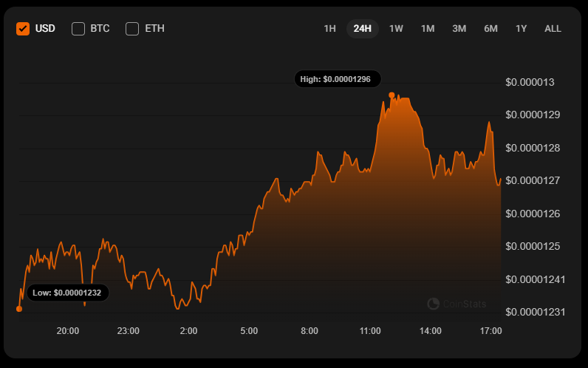Click the $0.0000128 axis label

pos(533,148)
